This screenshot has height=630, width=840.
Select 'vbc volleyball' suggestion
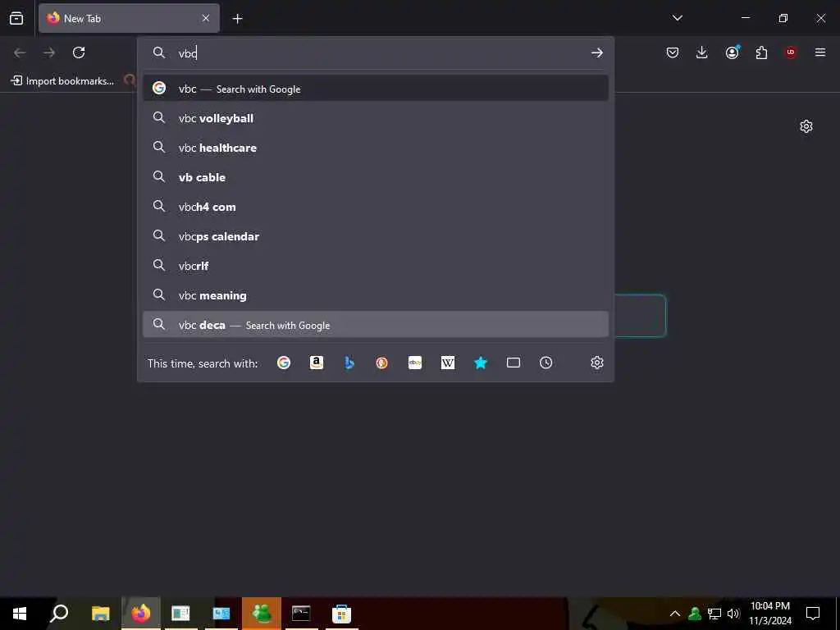tap(376, 118)
